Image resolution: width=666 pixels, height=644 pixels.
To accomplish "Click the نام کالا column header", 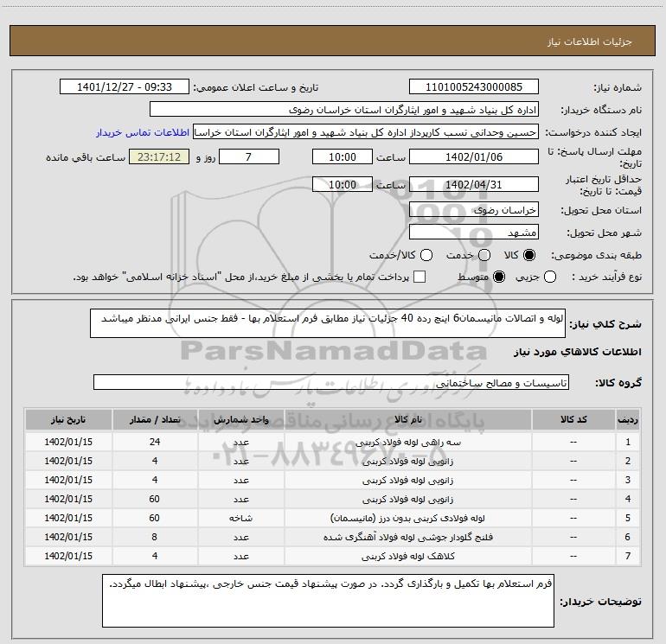I will tap(407, 419).
